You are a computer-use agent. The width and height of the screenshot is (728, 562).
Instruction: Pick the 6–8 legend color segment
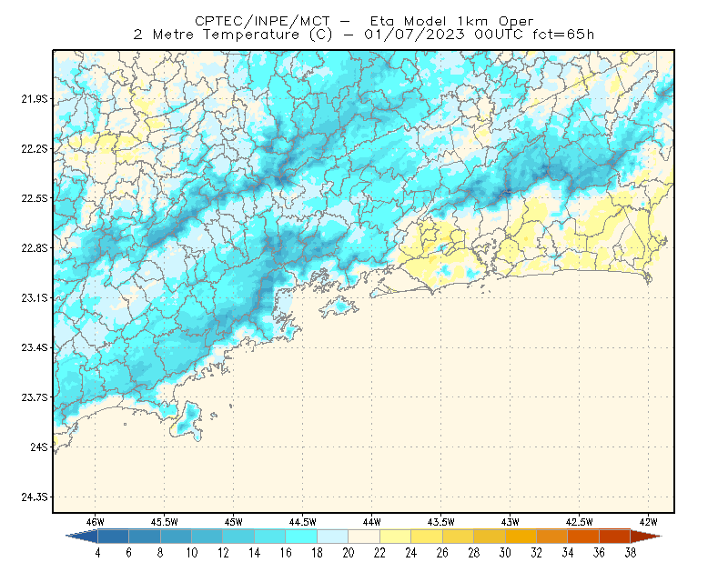(x=145, y=537)
